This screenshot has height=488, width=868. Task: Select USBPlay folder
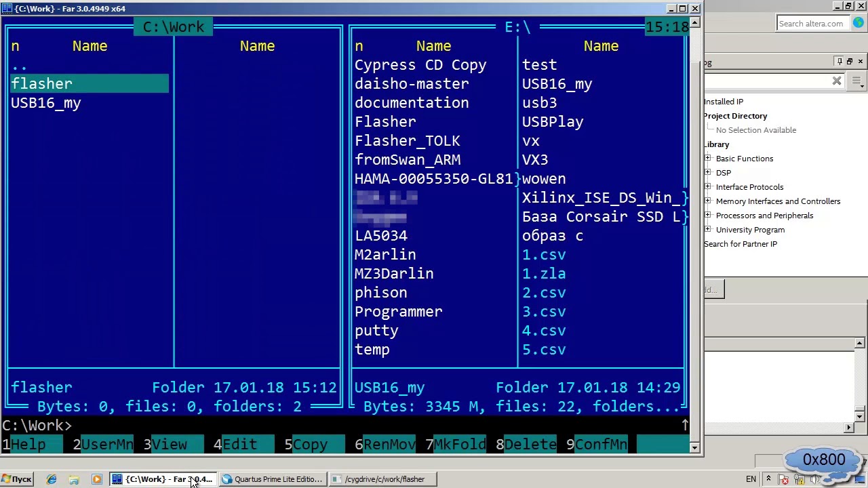point(553,122)
